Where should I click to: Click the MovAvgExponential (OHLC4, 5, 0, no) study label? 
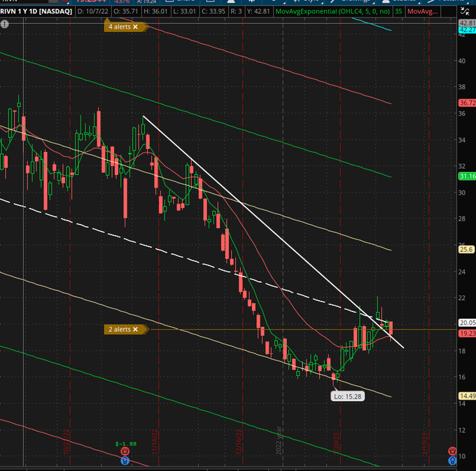click(332, 11)
